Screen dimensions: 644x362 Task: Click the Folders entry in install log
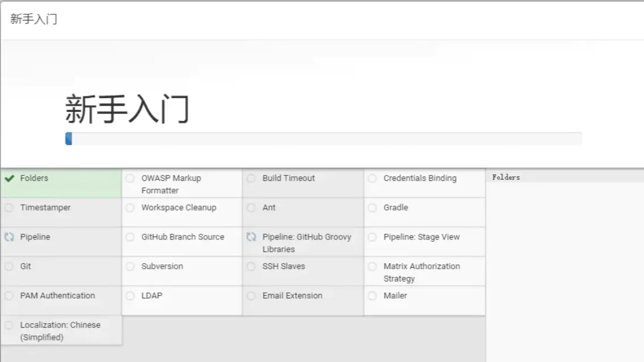506,178
